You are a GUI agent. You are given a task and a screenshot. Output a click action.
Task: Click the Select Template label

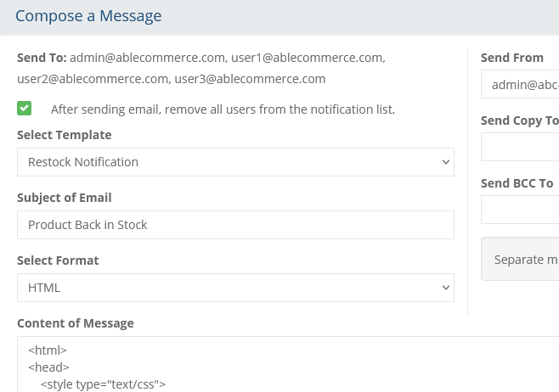coord(65,135)
